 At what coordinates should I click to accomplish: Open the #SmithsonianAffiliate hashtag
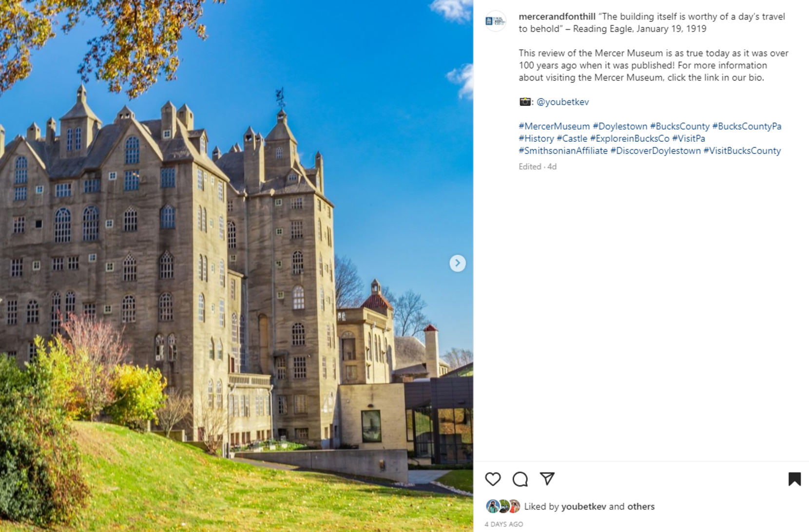coord(563,151)
